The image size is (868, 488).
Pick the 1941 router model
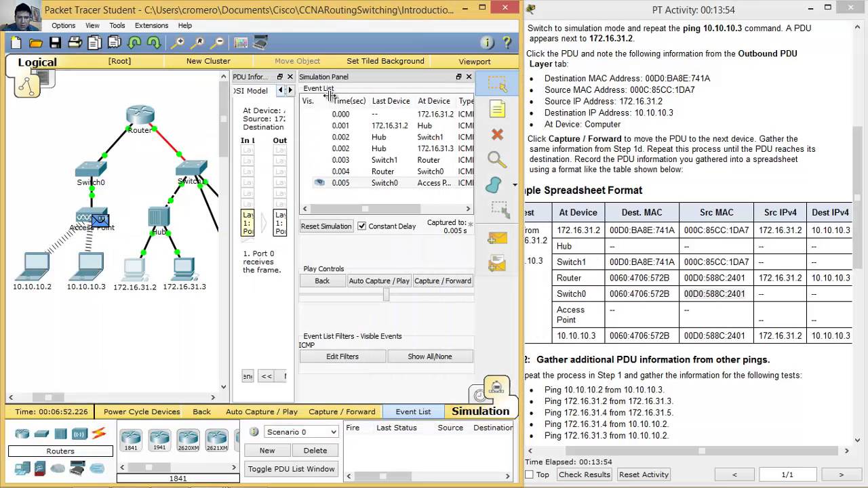click(159, 441)
